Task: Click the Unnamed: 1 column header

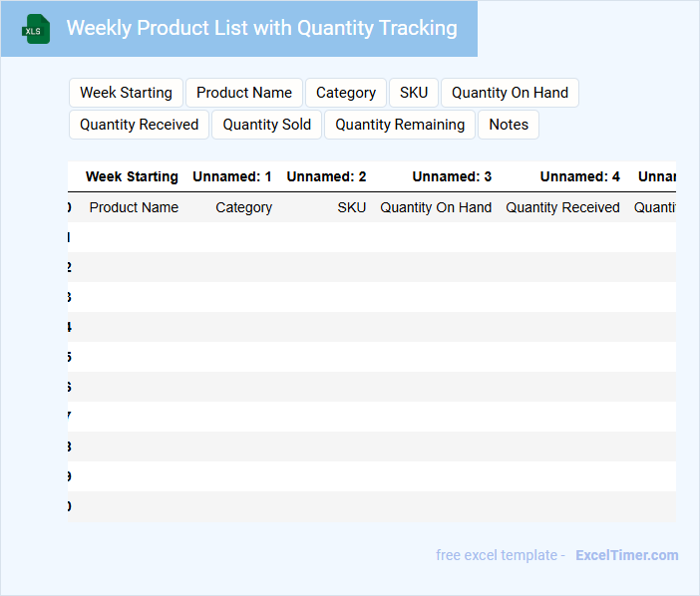Action: (232, 176)
